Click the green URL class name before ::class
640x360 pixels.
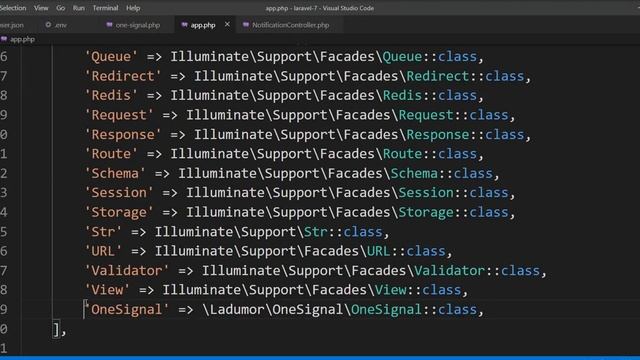378,251
